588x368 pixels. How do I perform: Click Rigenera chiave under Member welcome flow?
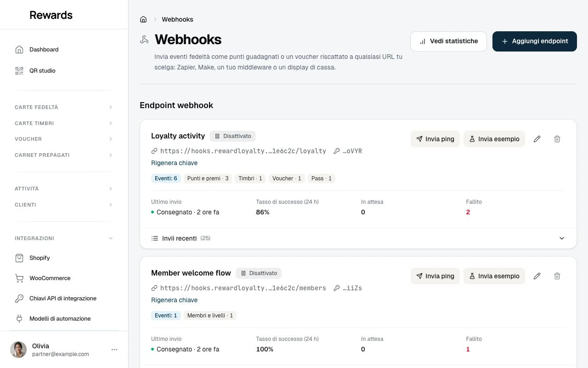(175, 300)
